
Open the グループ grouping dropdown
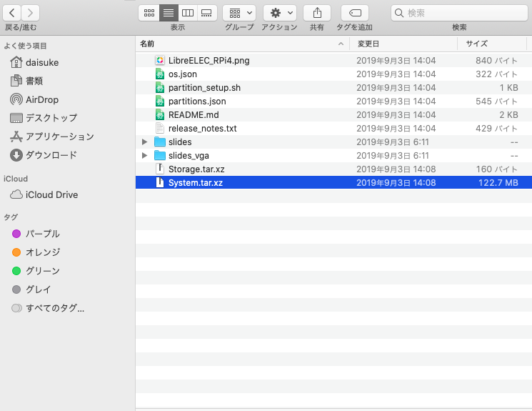click(x=239, y=13)
